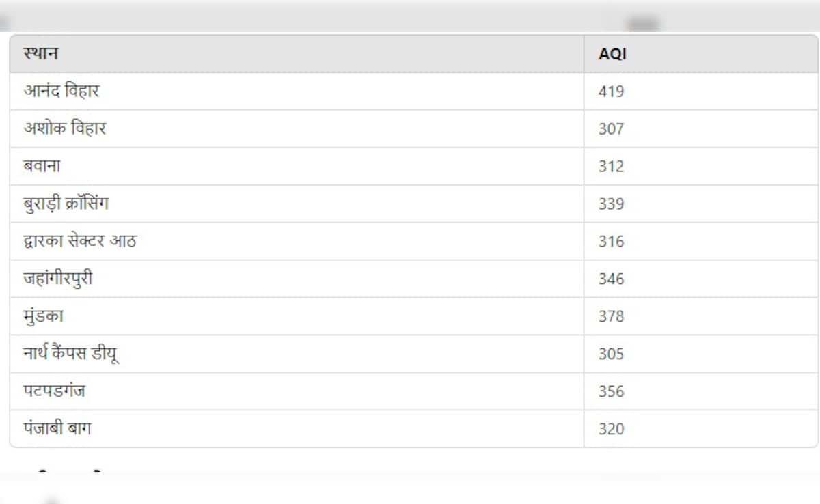The height and width of the screenshot is (504, 820).
Task: Select the जहांगीरपुरी location cell
Action: [x=58, y=279]
